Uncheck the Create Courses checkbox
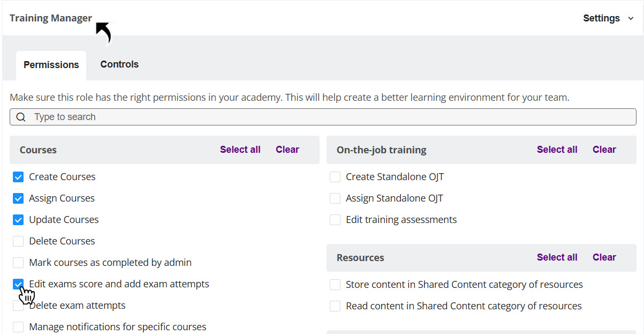644x334 pixels. click(x=18, y=177)
